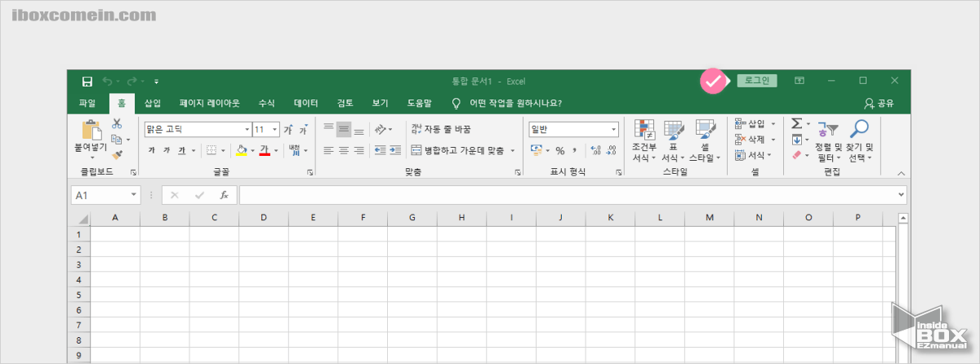This screenshot has height=364, width=980.
Task: Click the Copy icon in the clipboard group
Action: (116, 140)
